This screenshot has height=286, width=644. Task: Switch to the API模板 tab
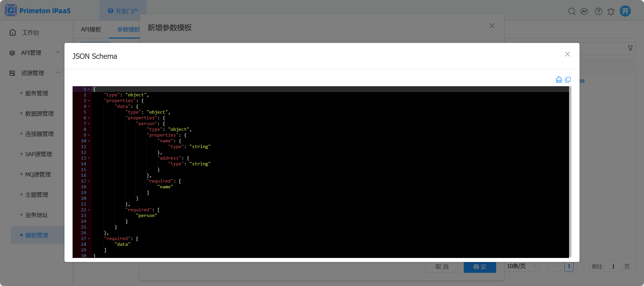click(91, 29)
